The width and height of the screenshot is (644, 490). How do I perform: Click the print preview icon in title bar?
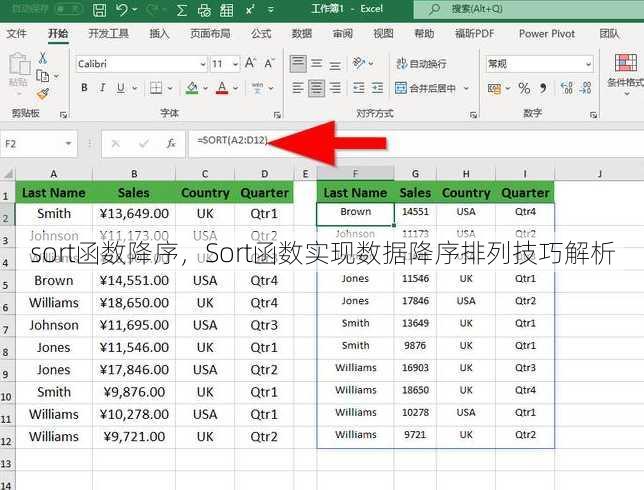coord(204,10)
